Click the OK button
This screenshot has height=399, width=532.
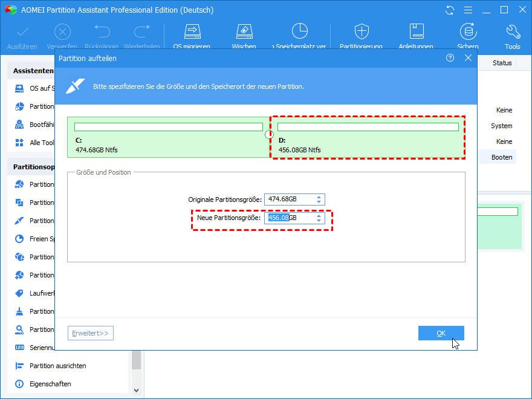click(x=441, y=333)
